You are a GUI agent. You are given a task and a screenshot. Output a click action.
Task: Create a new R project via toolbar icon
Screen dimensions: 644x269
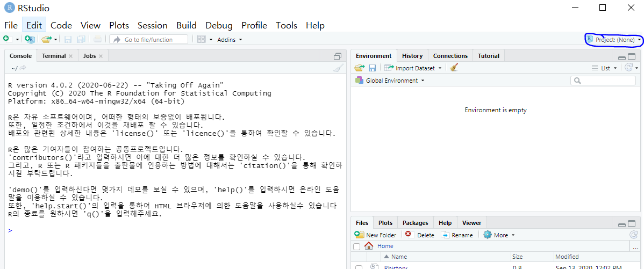(x=30, y=39)
